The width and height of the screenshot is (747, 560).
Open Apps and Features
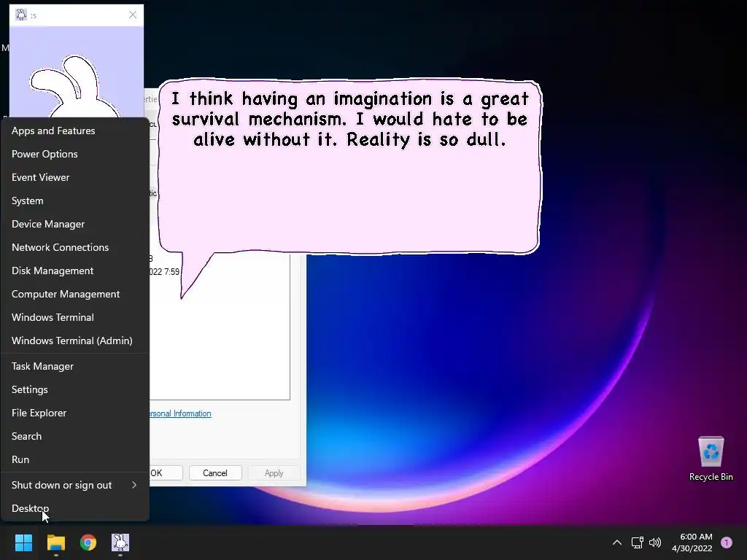pyautogui.click(x=75, y=131)
